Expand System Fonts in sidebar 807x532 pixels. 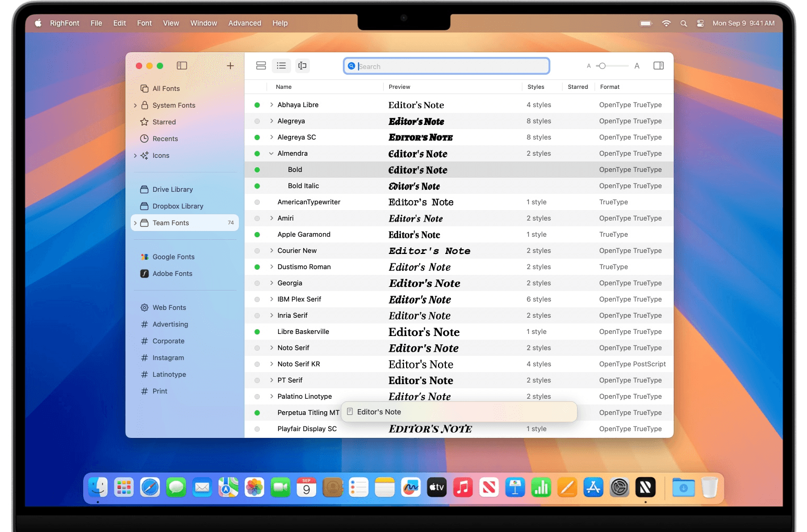pyautogui.click(x=135, y=106)
